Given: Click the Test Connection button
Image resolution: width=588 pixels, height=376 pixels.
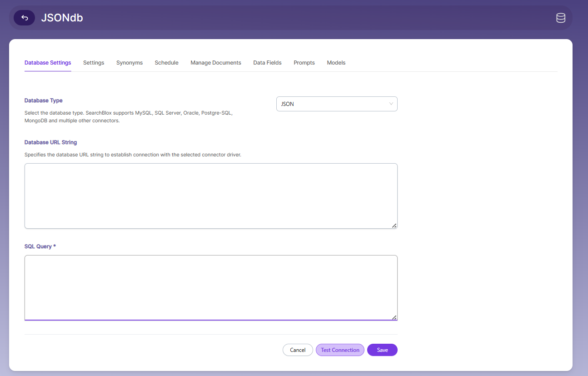Looking at the screenshot, I should [340, 350].
